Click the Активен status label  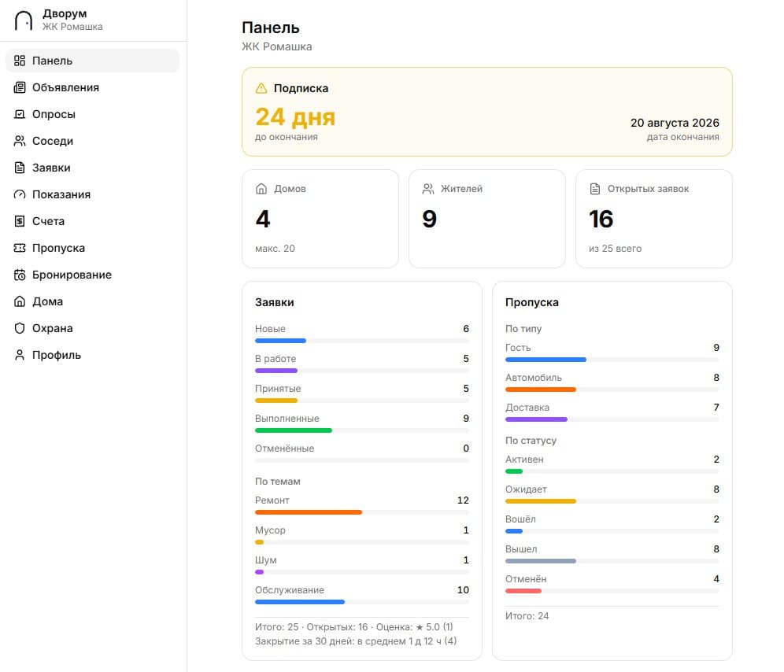pyautogui.click(x=524, y=460)
